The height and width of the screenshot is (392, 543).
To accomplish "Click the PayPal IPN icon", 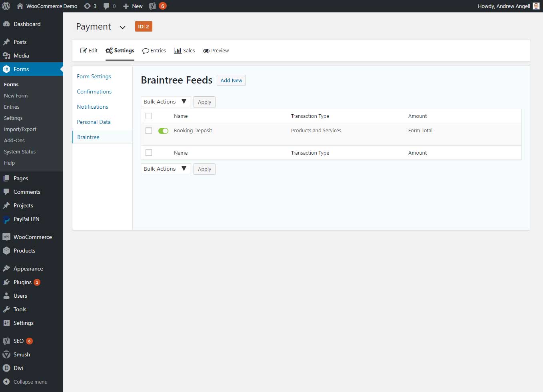I will [6, 219].
